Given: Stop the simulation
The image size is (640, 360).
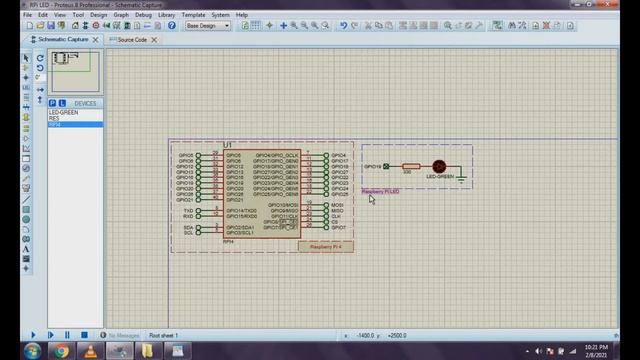Looking at the screenshot, I should [x=84, y=335].
